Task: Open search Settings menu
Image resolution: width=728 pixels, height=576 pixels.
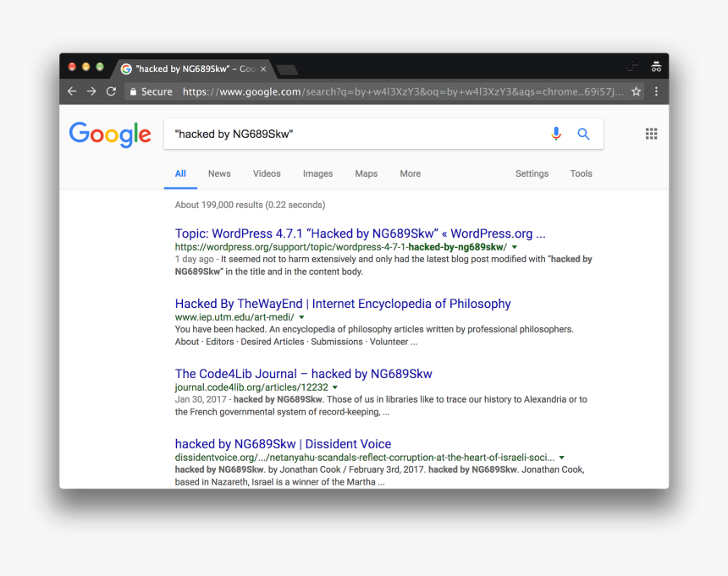Action: tap(532, 174)
